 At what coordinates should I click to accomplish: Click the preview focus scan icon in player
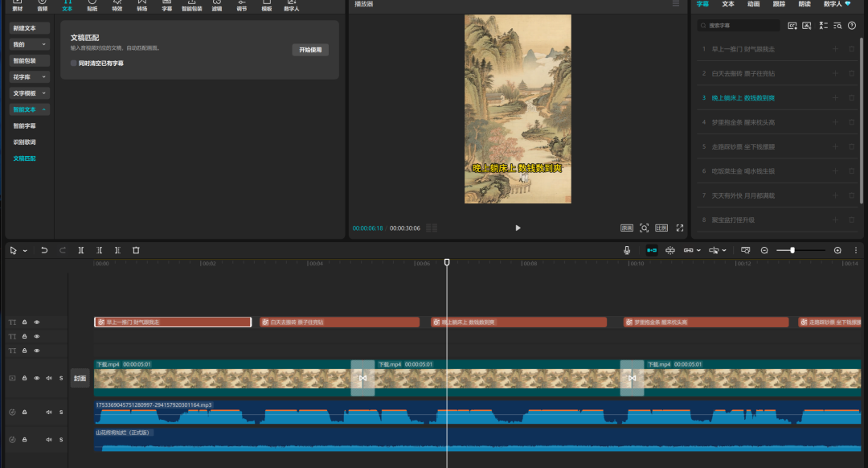click(645, 228)
